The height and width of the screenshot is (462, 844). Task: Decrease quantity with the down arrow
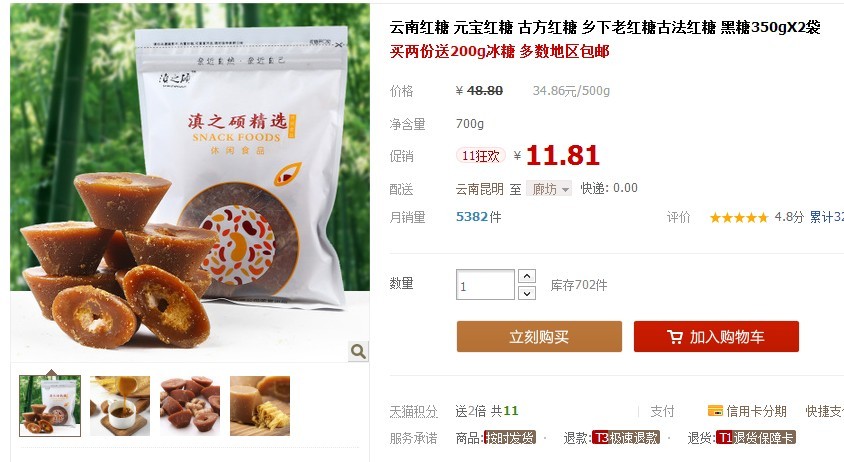(526, 293)
